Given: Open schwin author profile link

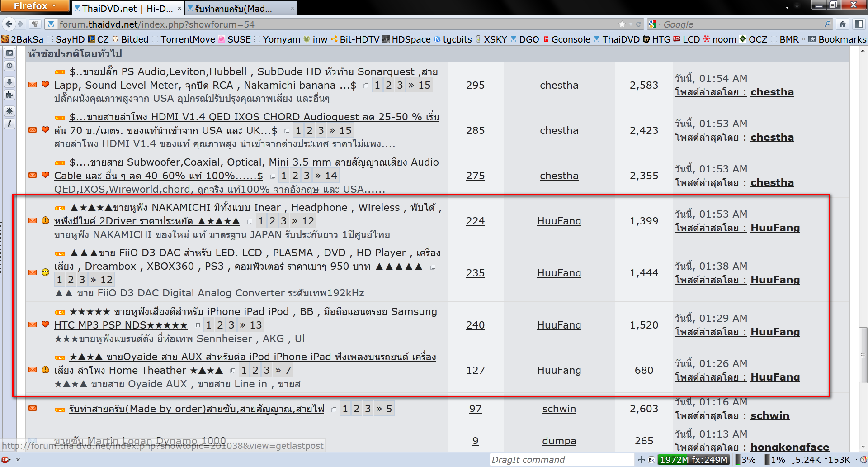Looking at the screenshot, I should [x=559, y=409].
